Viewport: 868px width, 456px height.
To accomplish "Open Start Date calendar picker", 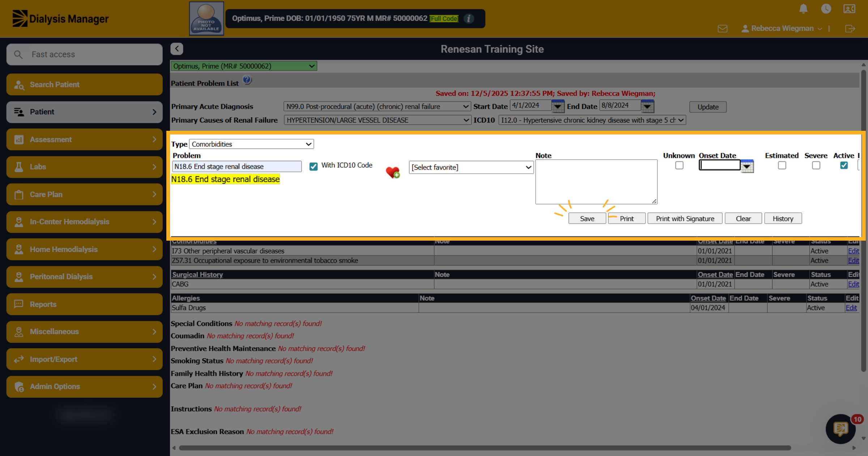I will point(558,106).
